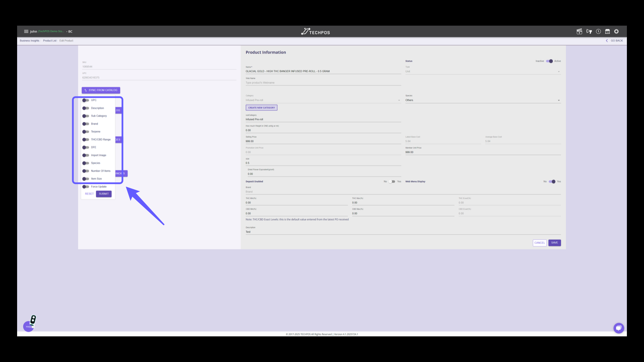Click the CBD Max(%) field
This screenshot has height=362, width=644.
403,214
